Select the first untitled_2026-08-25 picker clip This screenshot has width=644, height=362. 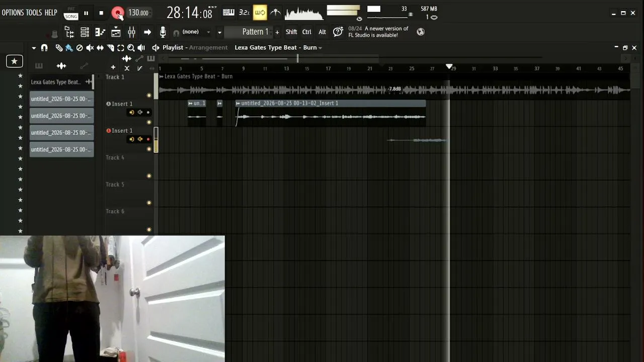coord(61,99)
